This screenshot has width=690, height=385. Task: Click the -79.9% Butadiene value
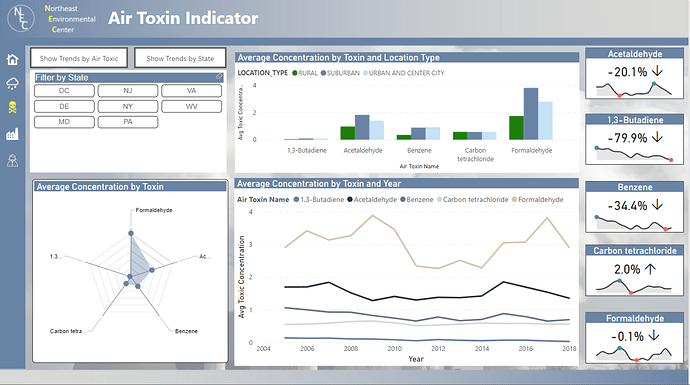[628, 138]
